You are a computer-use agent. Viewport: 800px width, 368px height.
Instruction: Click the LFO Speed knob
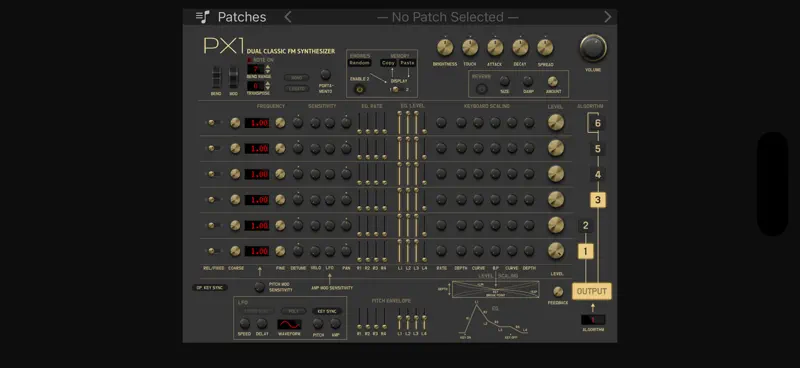pyautogui.click(x=245, y=324)
